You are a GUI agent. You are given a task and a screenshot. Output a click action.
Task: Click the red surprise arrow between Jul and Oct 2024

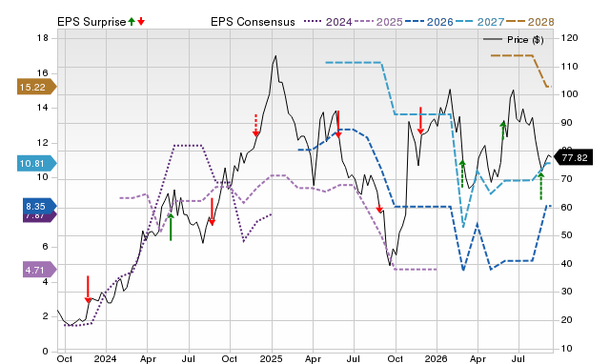click(212, 212)
